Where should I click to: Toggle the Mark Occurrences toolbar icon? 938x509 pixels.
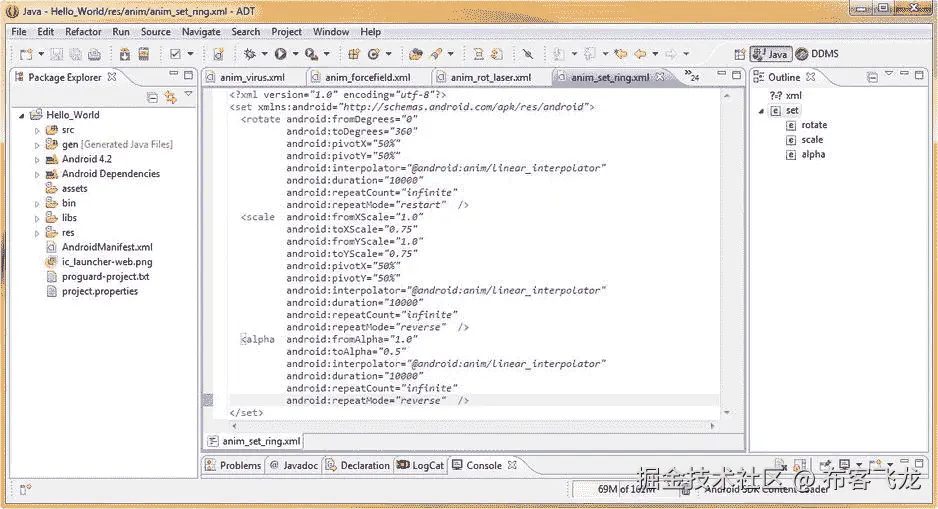tap(527, 54)
